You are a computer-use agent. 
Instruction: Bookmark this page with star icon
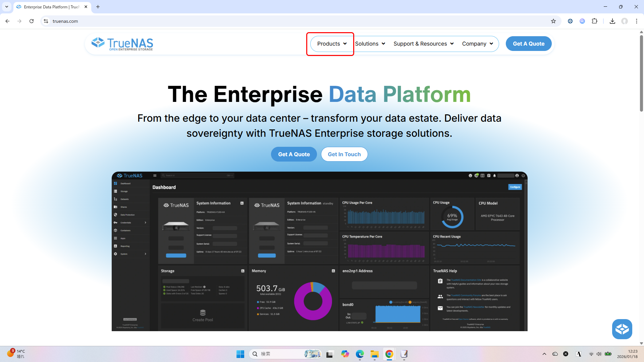coord(553,21)
